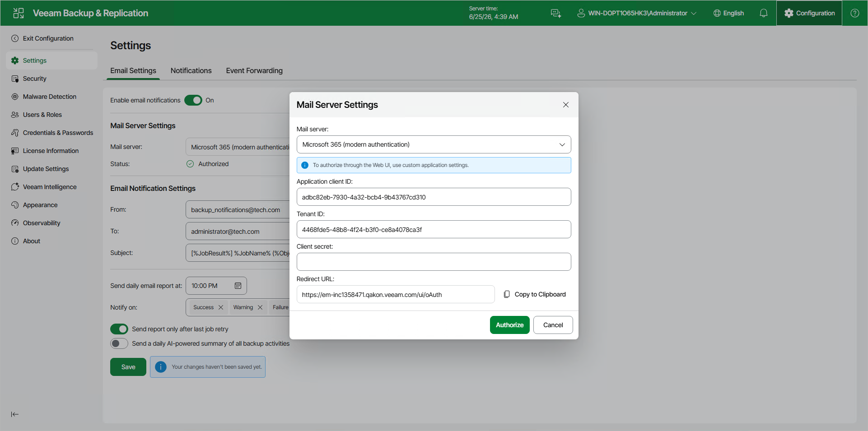Click the help question mark icon

pyautogui.click(x=854, y=13)
